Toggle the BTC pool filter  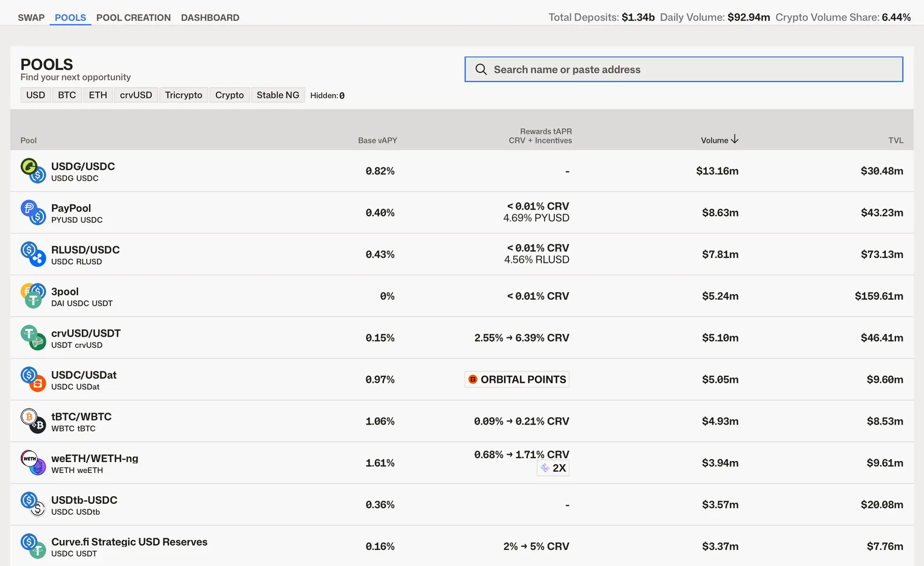click(67, 95)
